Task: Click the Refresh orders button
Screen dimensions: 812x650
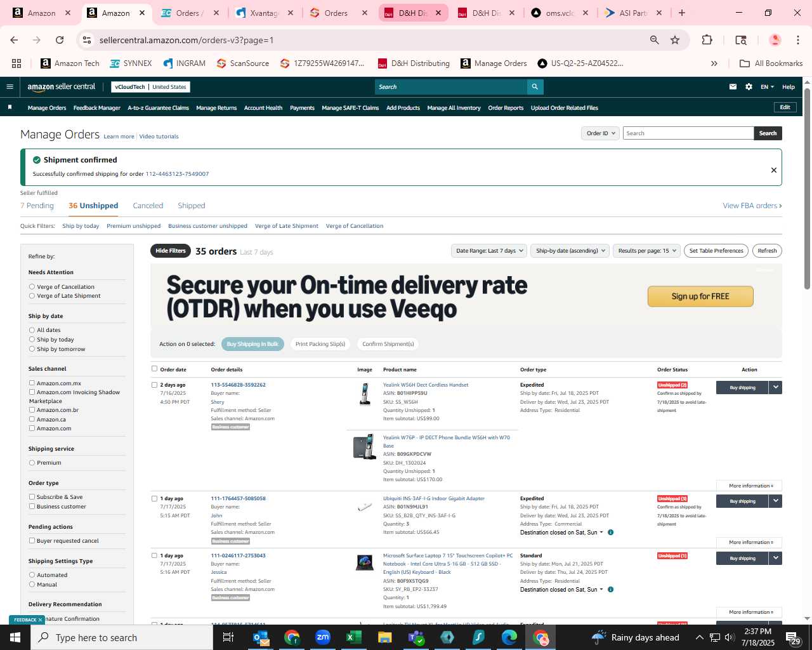Action: [767, 251]
